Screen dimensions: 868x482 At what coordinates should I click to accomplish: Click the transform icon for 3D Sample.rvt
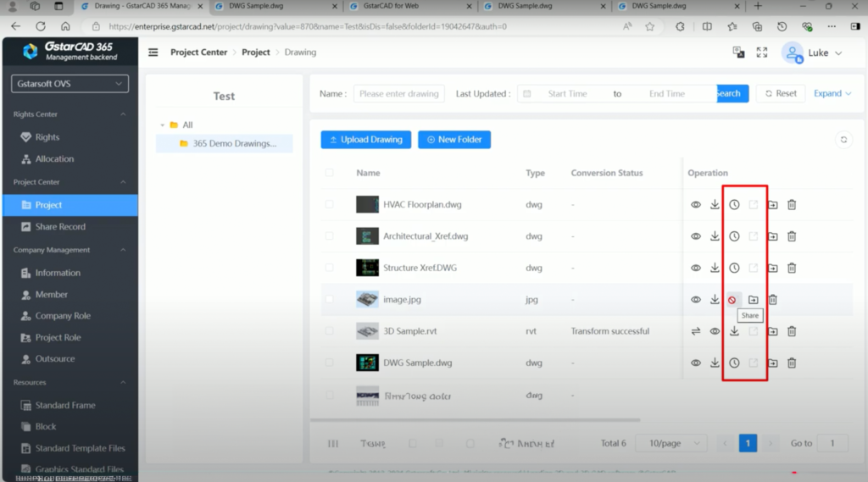coord(696,331)
